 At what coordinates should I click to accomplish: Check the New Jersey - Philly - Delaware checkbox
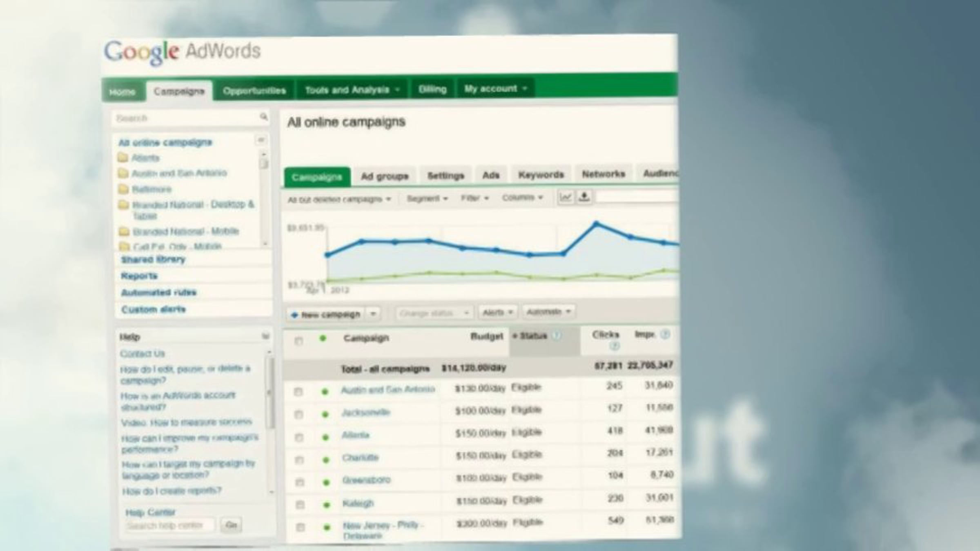tap(301, 527)
